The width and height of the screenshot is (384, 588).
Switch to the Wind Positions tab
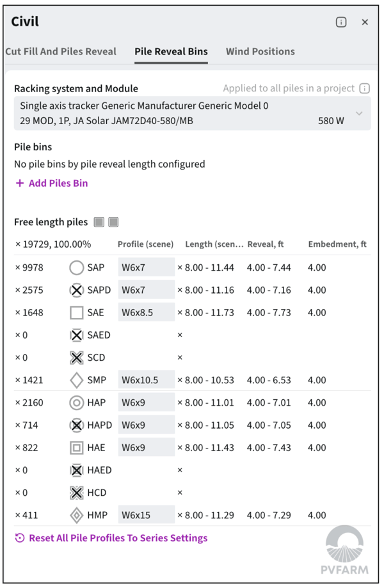coord(260,51)
